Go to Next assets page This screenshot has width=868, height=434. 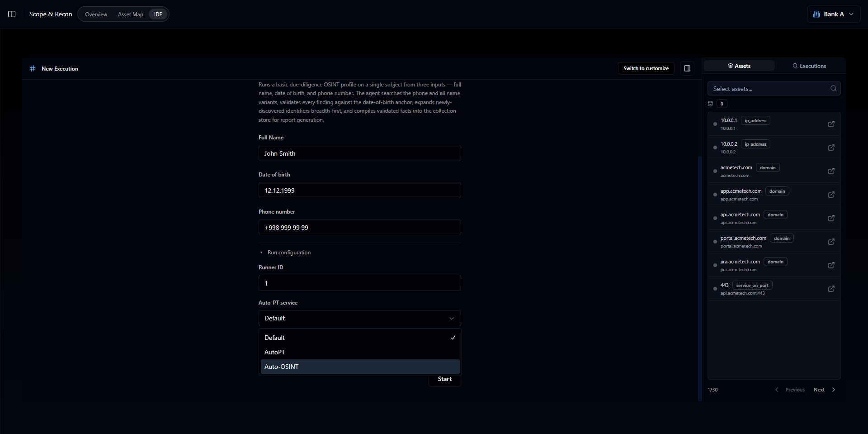825,390
